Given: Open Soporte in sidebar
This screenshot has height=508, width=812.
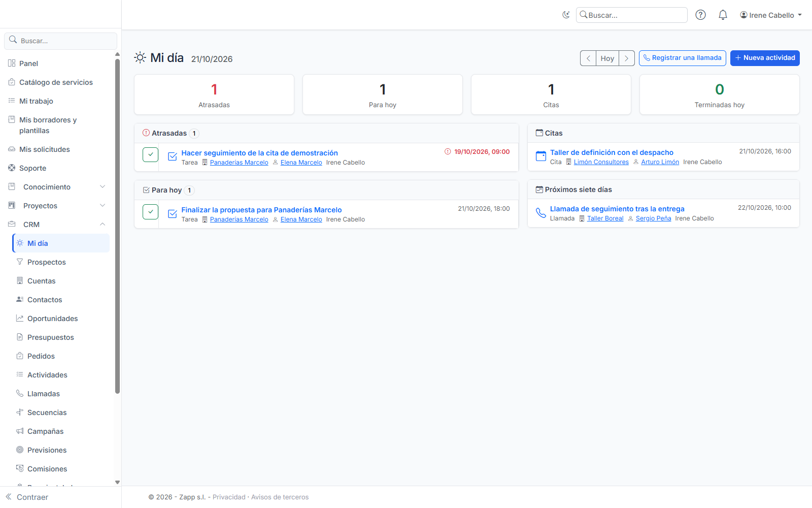Looking at the screenshot, I should click(57, 168).
